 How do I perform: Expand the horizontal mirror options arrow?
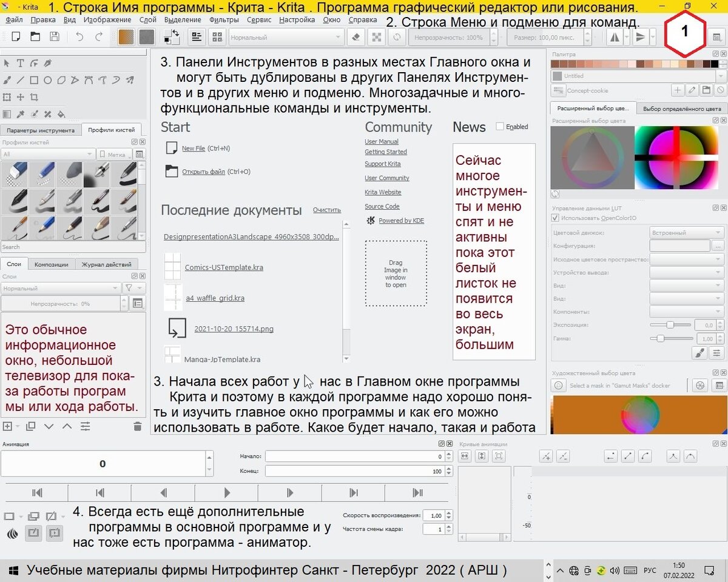click(x=627, y=37)
